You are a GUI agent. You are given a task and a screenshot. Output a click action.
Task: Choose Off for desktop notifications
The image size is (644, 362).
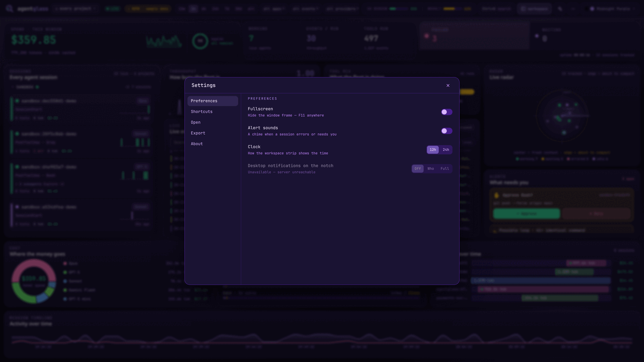tap(418, 169)
